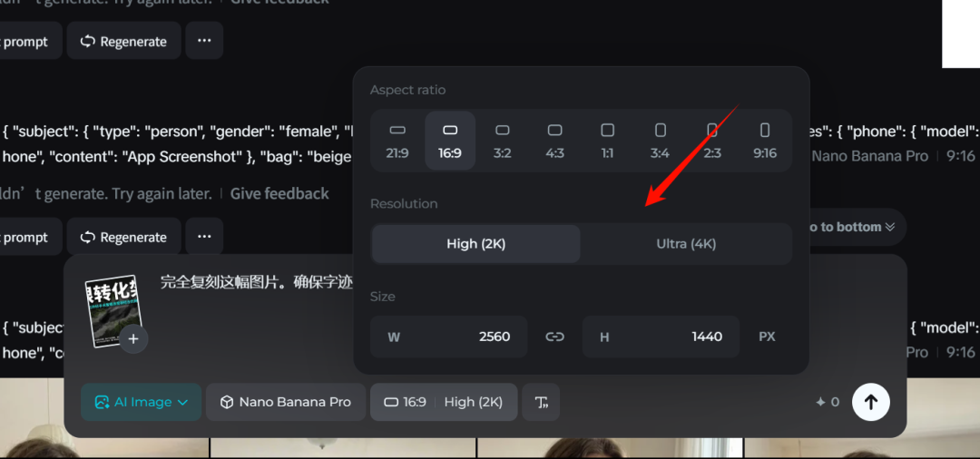Screen dimensions: 980x459
Task: Select the 2:3 aspect ratio
Action: [x=712, y=142]
